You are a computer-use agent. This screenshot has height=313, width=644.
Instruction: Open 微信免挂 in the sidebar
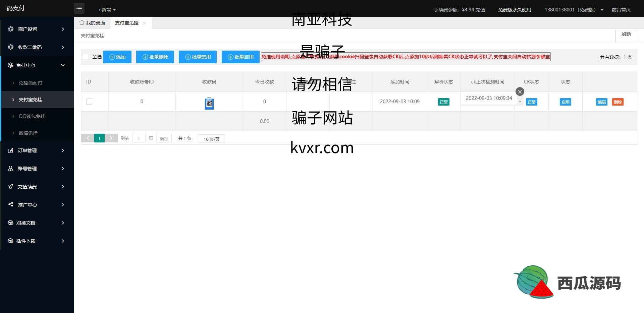pos(38,133)
